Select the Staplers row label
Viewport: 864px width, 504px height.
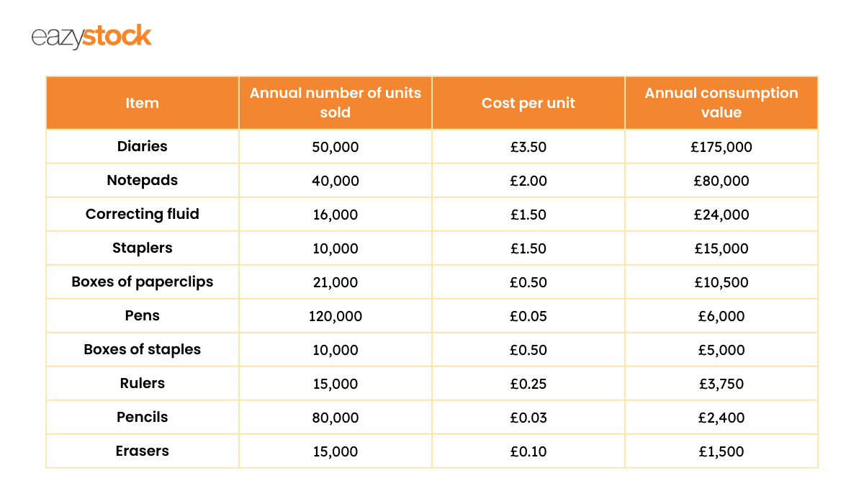pyautogui.click(x=142, y=248)
